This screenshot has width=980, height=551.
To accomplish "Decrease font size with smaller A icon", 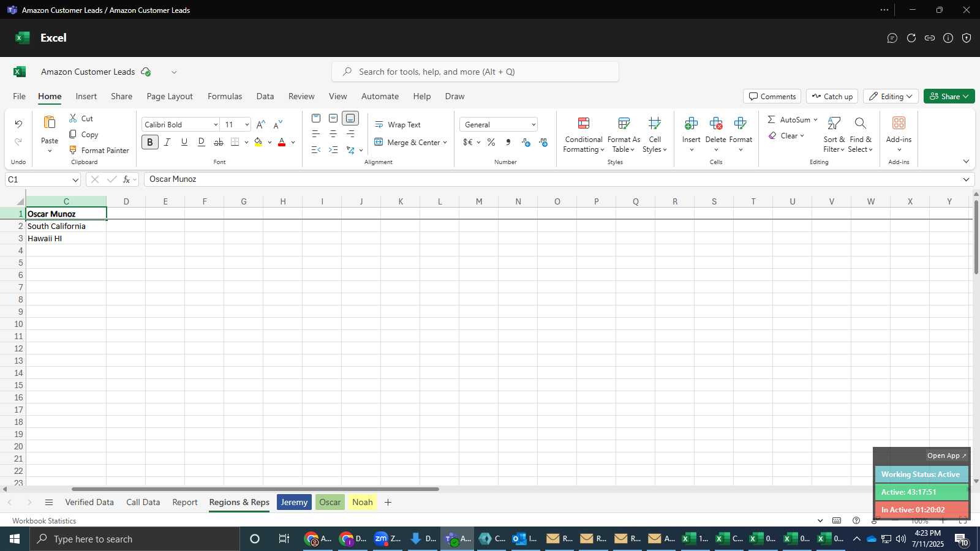I will (x=277, y=124).
